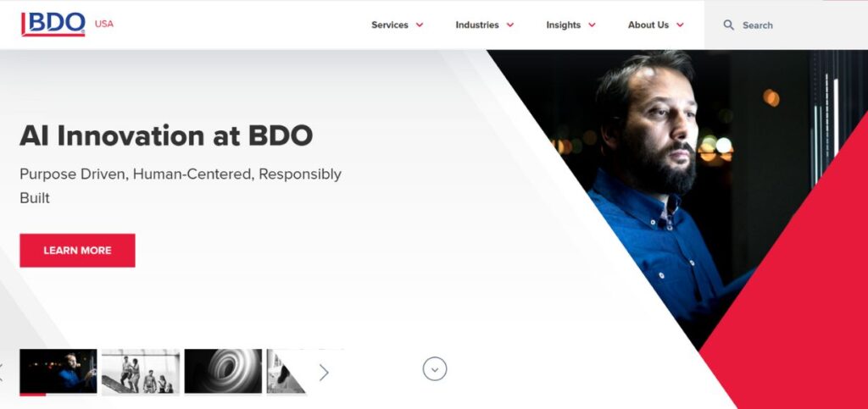Screen dimensions: 868x409
Task: Open the Industries menu
Action: click(x=476, y=25)
